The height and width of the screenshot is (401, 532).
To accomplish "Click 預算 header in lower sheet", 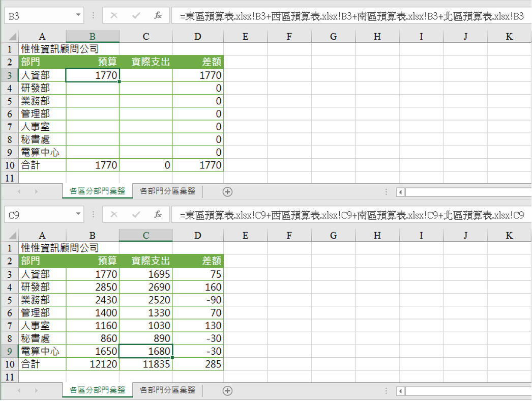I will 93,261.
